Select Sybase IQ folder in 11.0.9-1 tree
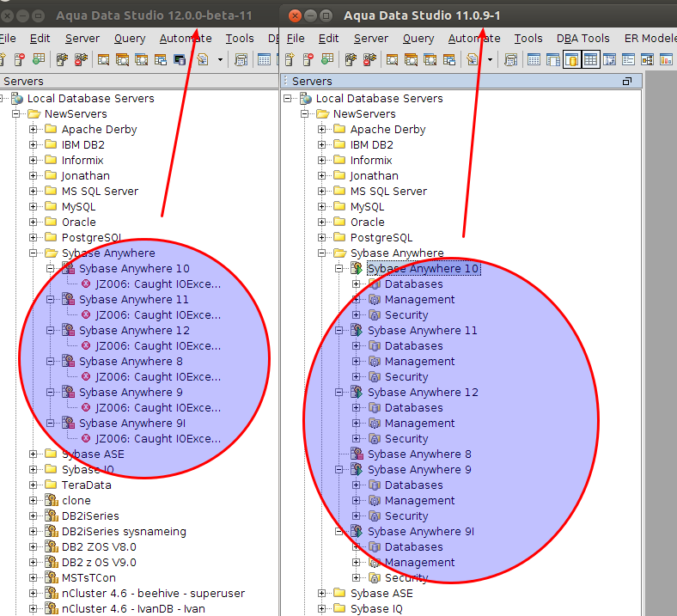The height and width of the screenshot is (616, 677). 376,609
